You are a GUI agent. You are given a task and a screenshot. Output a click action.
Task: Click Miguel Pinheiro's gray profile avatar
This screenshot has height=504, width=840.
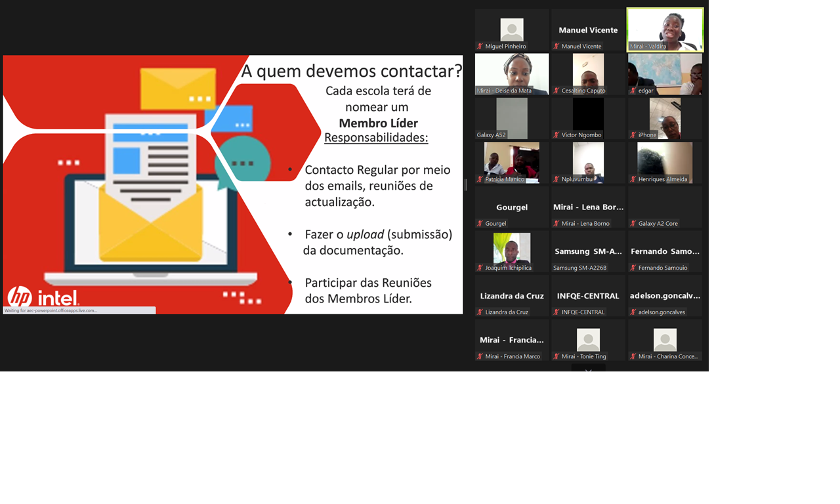click(512, 30)
